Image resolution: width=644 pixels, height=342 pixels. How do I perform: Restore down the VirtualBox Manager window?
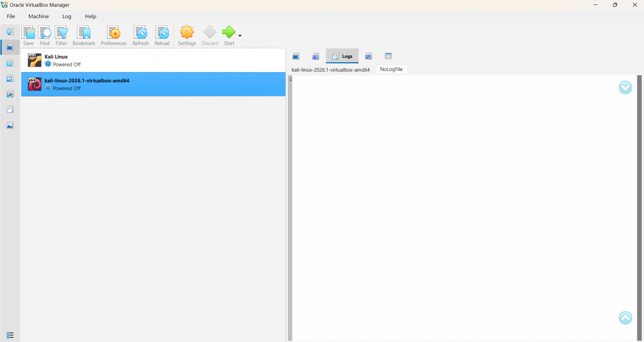pos(615,5)
